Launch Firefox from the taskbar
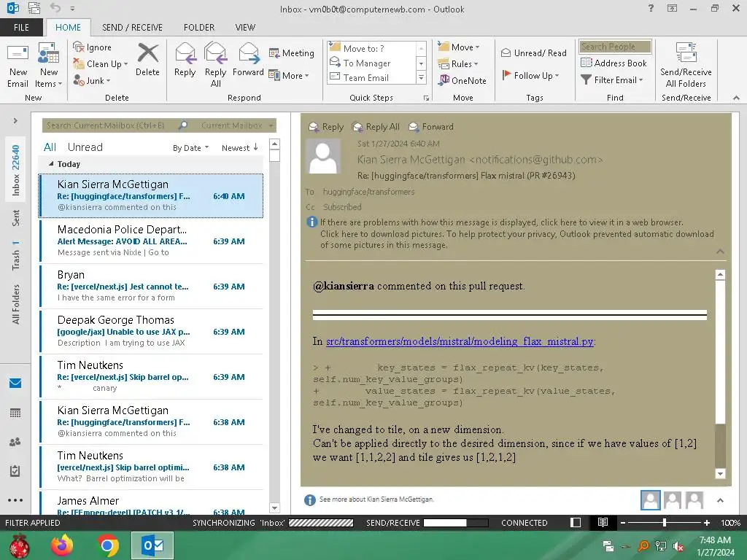The width and height of the screenshot is (747, 560). (x=63, y=545)
